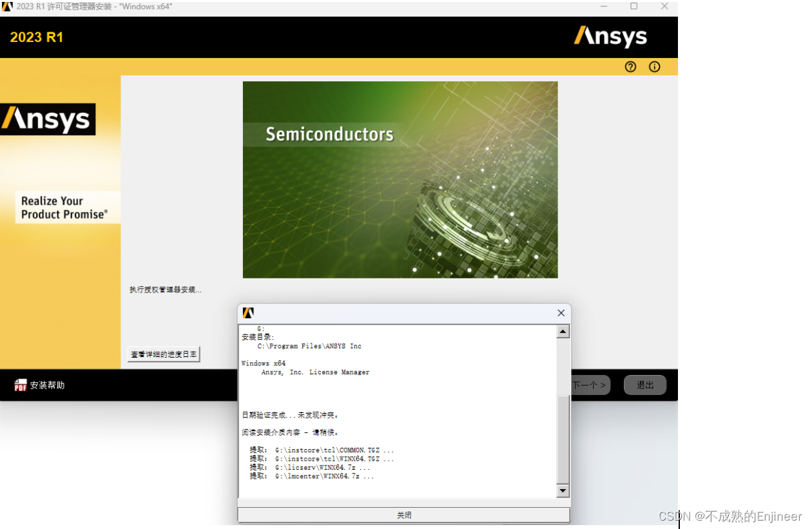Click the 关闭 button in log dialog
This screenshot has width=812, height=529.
(404, 515)
